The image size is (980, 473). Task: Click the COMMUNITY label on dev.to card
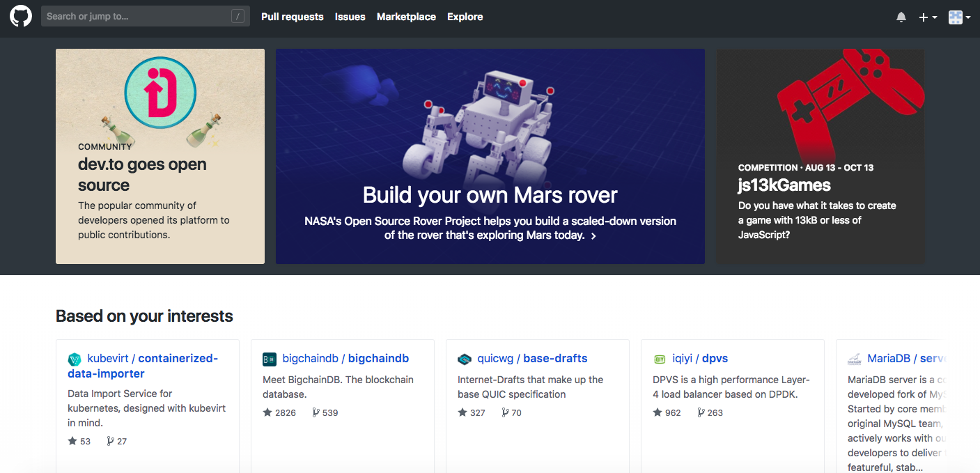pyautogui.click(x=105, y=147)
